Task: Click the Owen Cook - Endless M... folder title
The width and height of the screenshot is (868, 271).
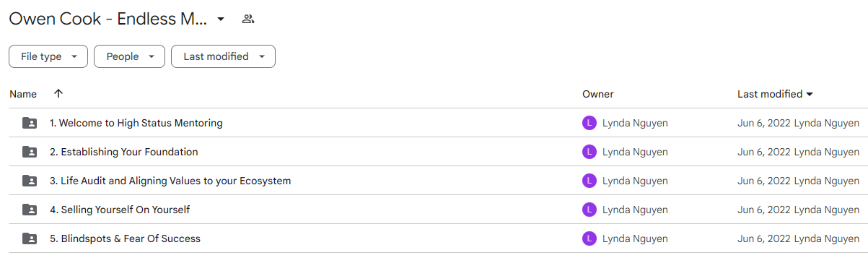Action: [108, 20]
